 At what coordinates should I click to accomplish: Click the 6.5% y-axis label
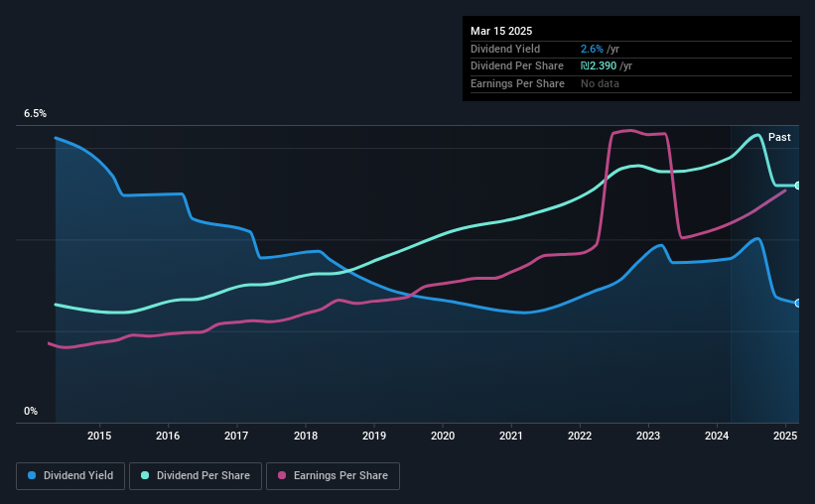click(36, 113)
